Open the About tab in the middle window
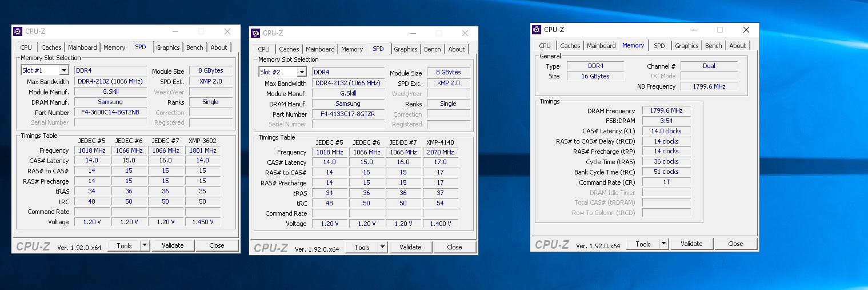Screen dimensions: 868x290 pos(457,49)
